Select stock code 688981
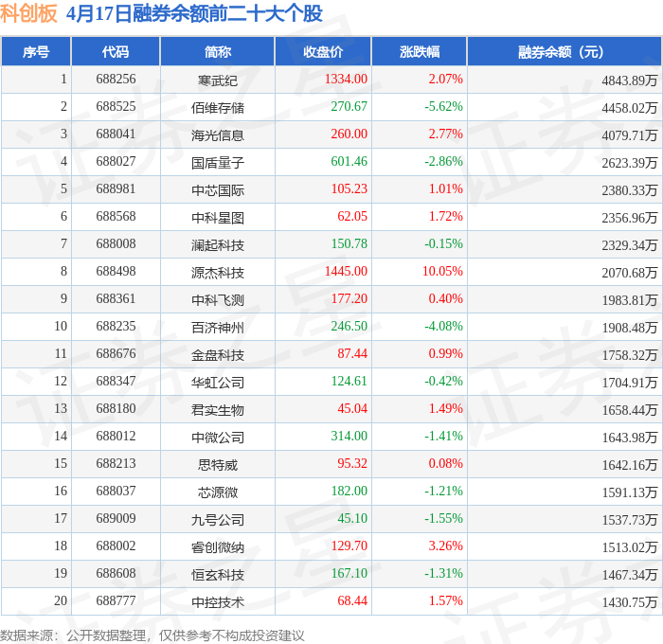Image resolution: width=663 pixels, height=644 pixels. [x=116, y=189]
